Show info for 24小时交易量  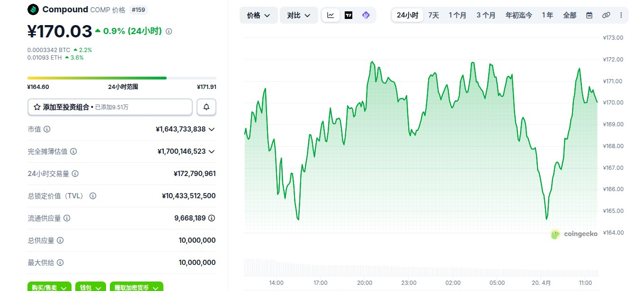(x=75, y=174)
